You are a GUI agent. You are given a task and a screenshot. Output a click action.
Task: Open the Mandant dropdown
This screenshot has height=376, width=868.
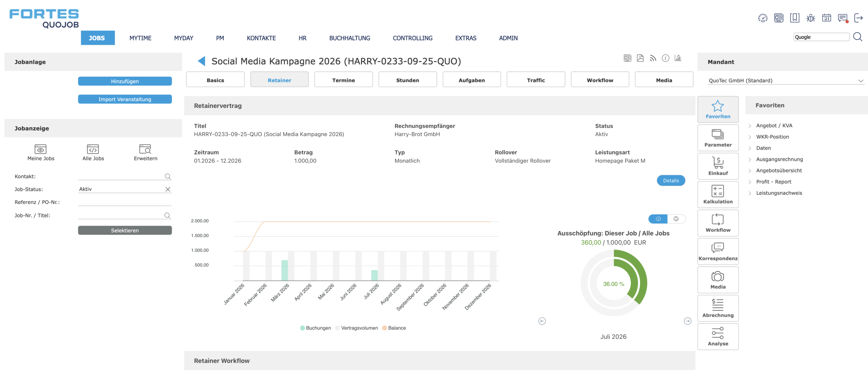[x=786, y=80]
